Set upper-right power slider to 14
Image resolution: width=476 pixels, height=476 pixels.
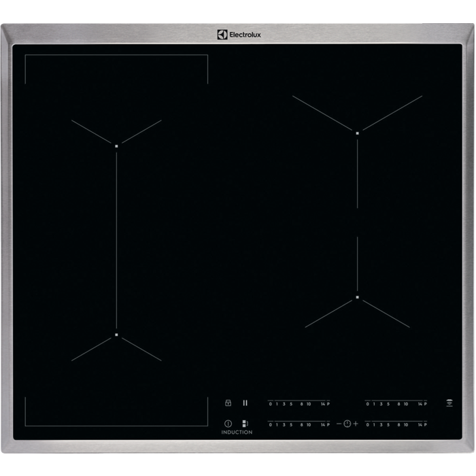(x=420, y=403)
